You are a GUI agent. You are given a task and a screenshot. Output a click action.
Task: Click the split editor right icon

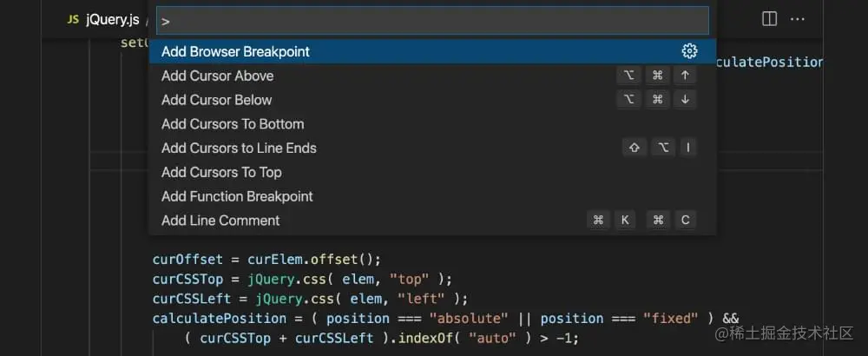(x=769, y=18)
